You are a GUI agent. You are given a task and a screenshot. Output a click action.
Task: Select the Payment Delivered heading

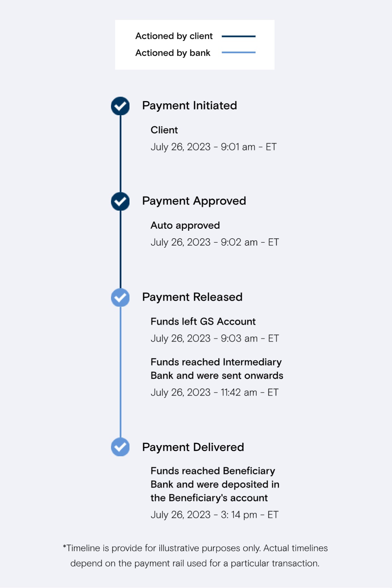tap(193, 447)
